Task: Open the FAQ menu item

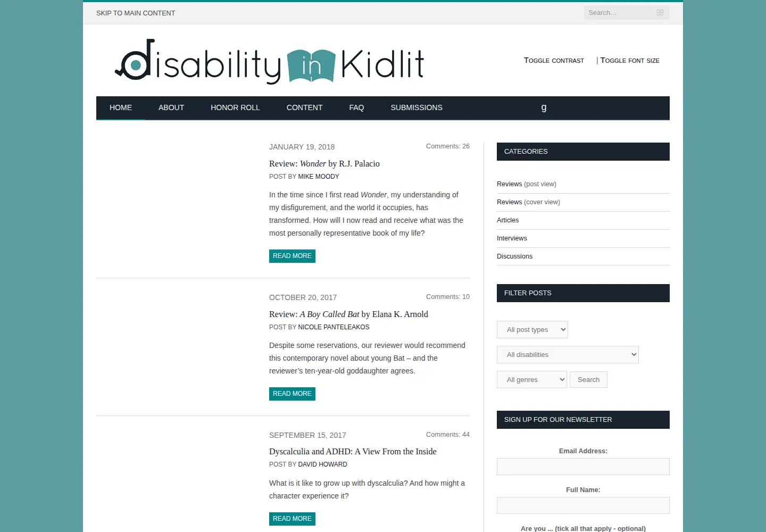Action: 356,107
